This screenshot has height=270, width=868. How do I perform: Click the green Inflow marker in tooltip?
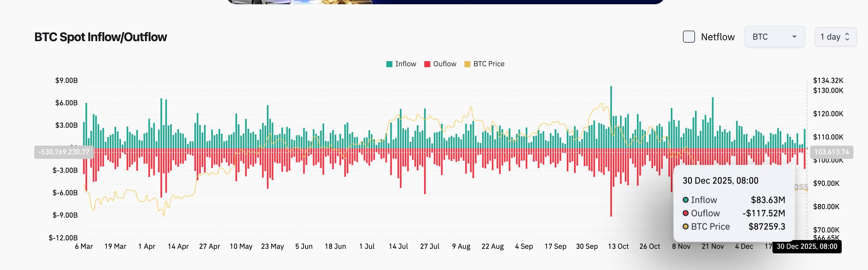685,200
